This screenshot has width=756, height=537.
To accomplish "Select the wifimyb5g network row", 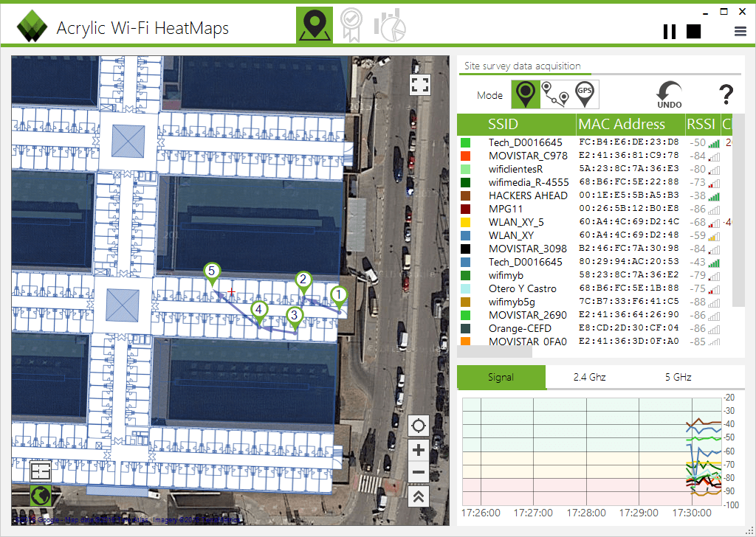I will [x=594, y=302].
